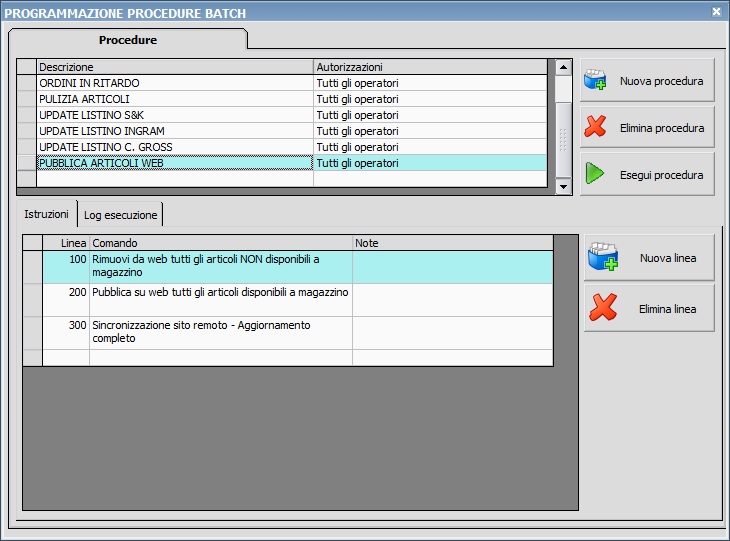This screenshot has width=730, height=541.
Task: Click command 'Sincronizzazione sito remoto - Aggiornamento completo'
Action: pos(221,333)
